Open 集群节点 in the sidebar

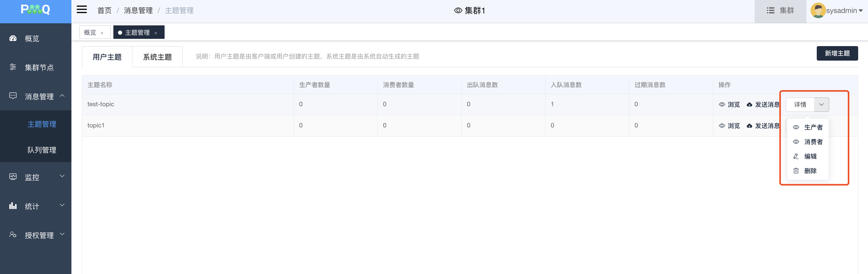39,68
